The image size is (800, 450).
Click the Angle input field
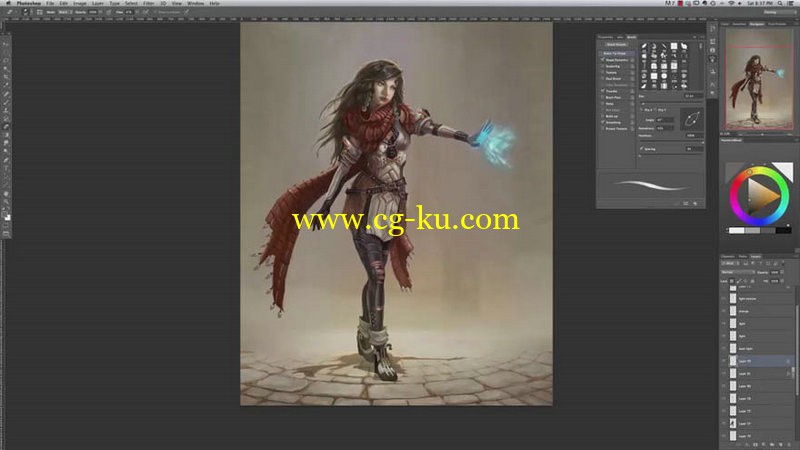pos(664,120)
